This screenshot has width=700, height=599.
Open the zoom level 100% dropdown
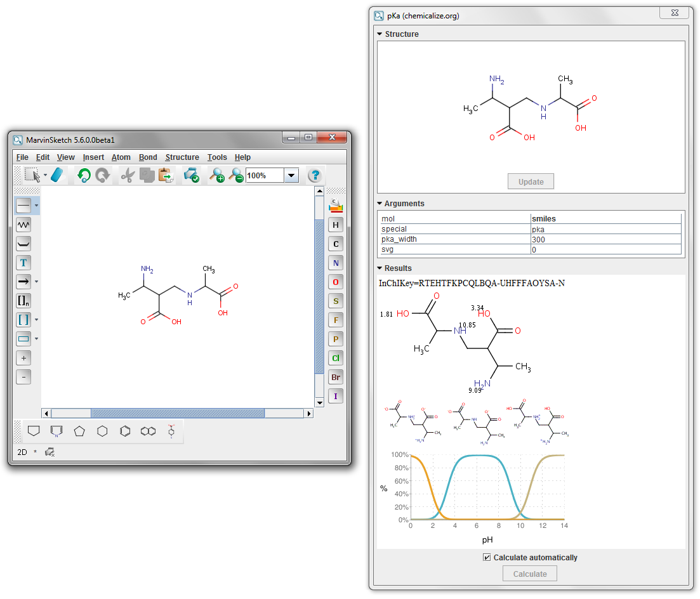point(291,176)
